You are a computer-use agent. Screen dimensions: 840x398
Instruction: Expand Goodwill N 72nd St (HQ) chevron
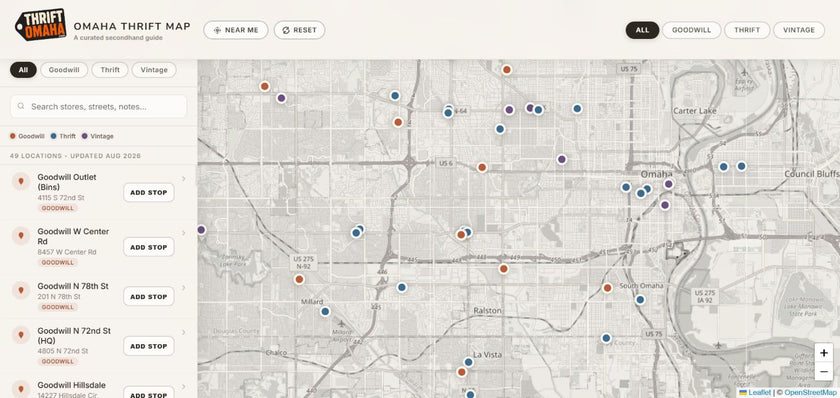[x=184, y=332]
